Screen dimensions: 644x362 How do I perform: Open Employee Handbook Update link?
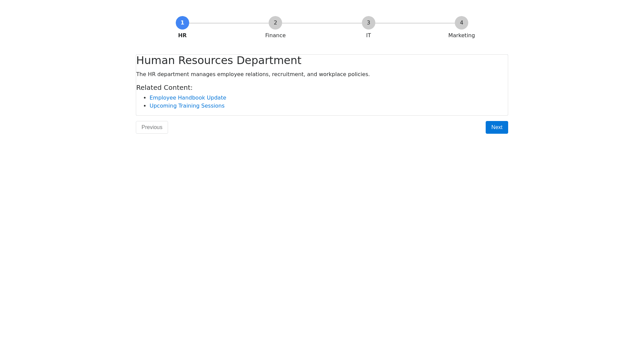(188, 98)
